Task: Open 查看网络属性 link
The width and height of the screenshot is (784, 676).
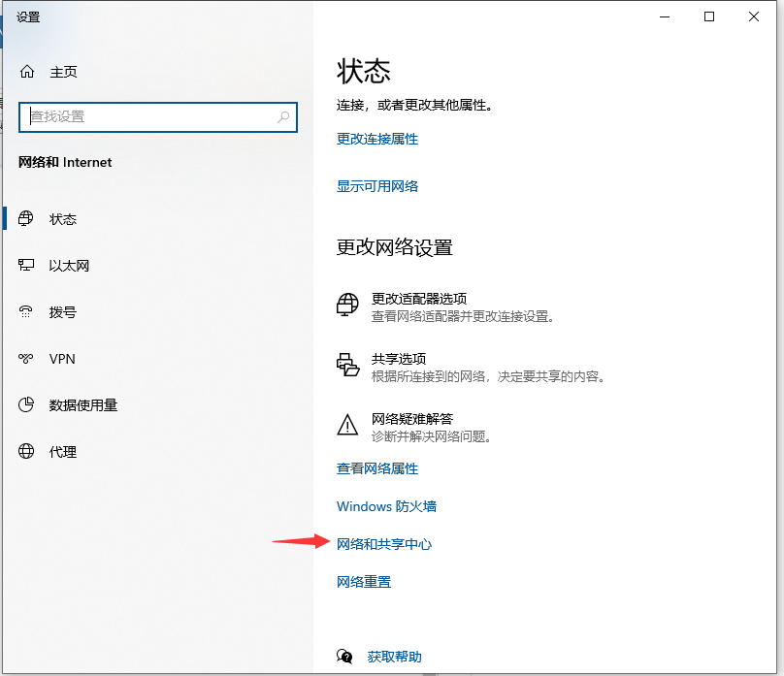Action: point(377,468)
